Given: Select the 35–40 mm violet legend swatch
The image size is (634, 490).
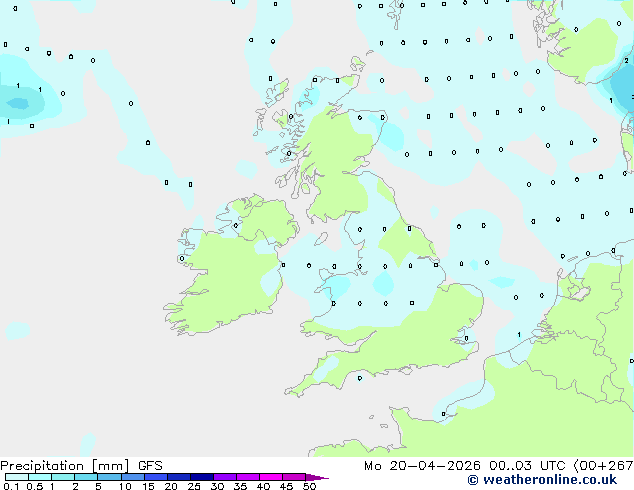Looking at the screenshot, I should coord(248,477).
